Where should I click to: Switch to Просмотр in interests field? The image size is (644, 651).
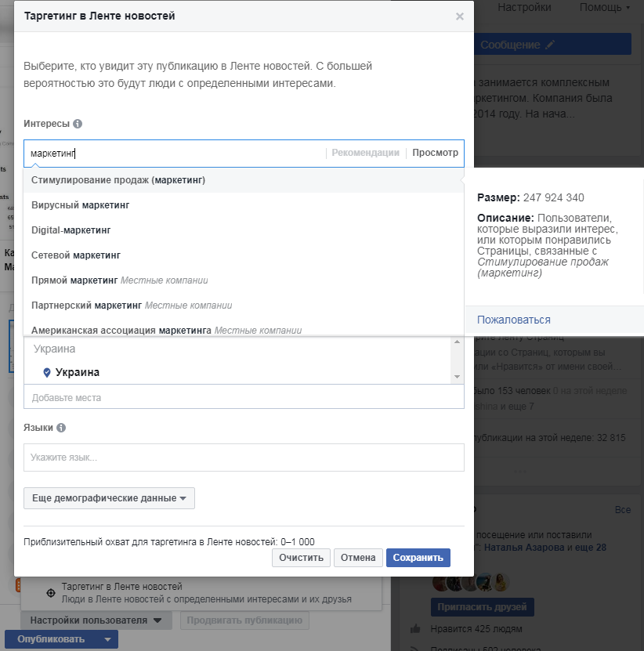[x=435, y=153]
